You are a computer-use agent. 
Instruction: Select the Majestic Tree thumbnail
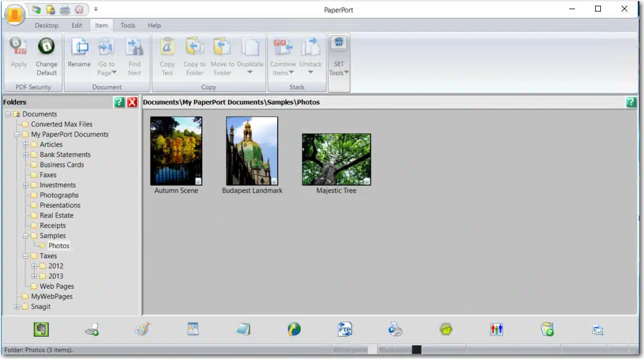(336, 159)
